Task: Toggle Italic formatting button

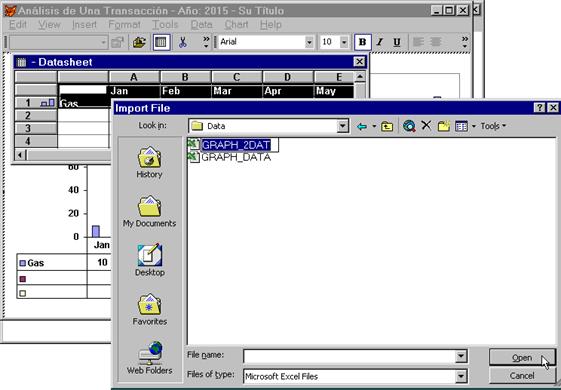Action: click(x=380, y=42)
